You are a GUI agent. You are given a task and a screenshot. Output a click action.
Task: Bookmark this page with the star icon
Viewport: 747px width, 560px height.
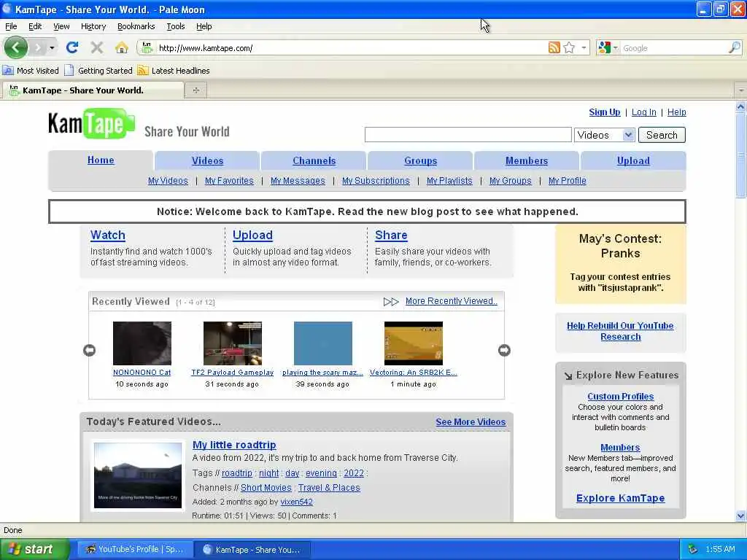569,47
